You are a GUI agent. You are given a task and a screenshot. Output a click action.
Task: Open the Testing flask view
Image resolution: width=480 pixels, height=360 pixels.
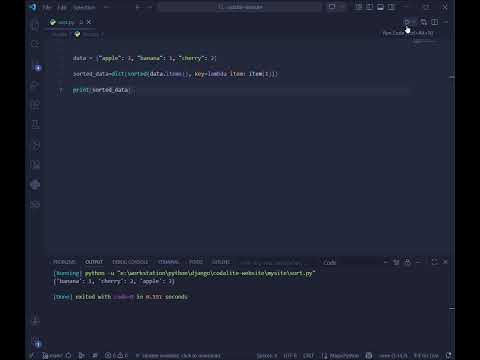[x=35, y=125]
